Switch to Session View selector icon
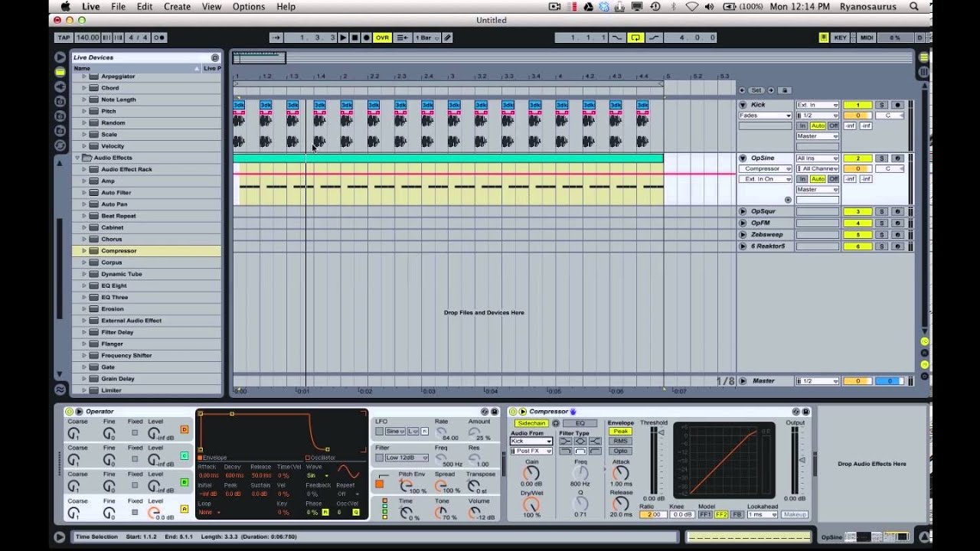 pyautogui.click(x=924, y=72)
